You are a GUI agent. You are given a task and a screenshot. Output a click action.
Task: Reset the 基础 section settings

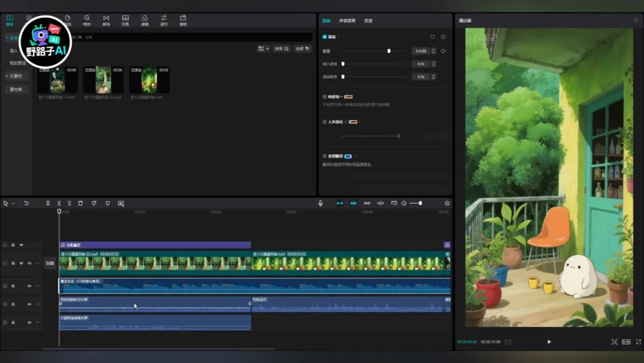(x=432, y=36)
